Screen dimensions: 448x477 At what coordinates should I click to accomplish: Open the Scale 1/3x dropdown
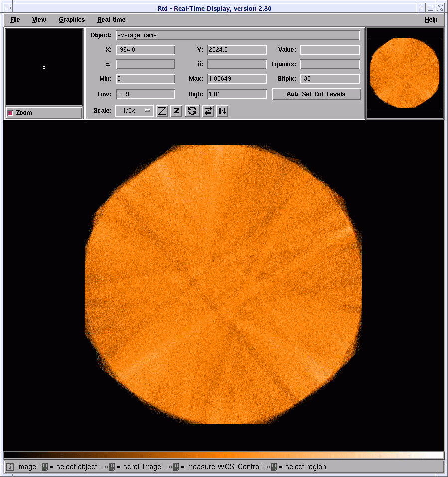point(135,111)
